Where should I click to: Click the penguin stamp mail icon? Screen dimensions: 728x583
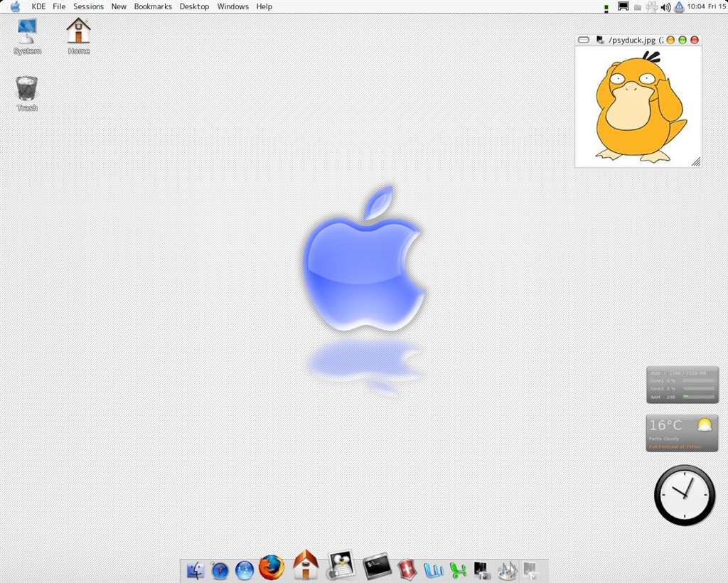341,566
